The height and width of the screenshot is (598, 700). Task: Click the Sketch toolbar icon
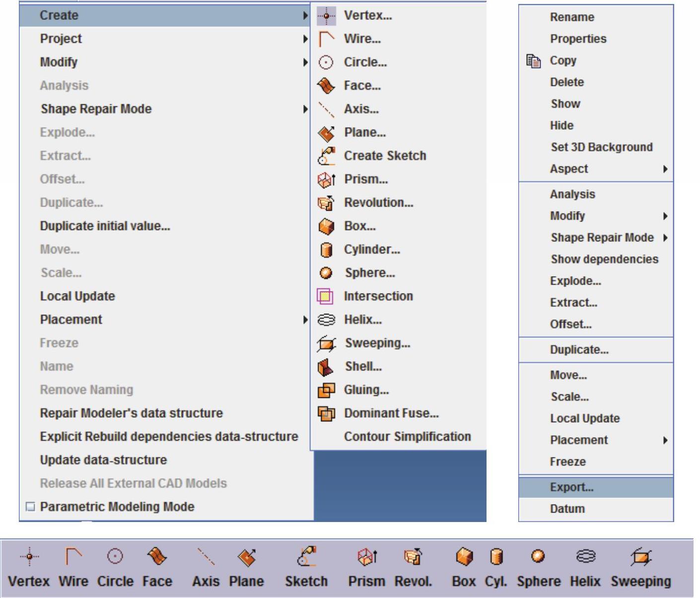tap(306, 557)
